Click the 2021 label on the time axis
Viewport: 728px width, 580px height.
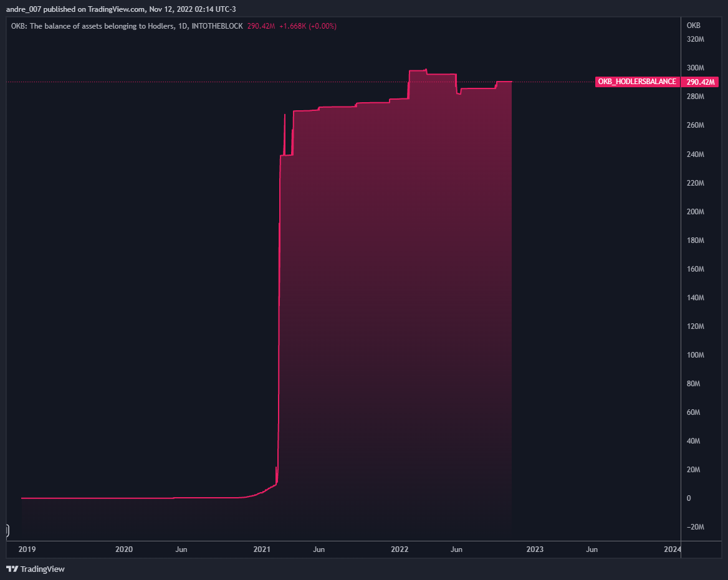262,549
